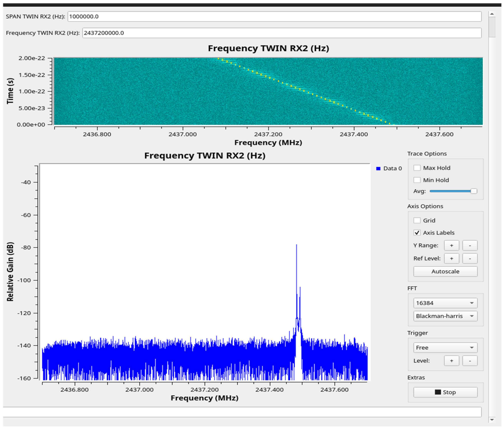
Task: Enable the Max Hold checkbox
Action: [417, 168]
